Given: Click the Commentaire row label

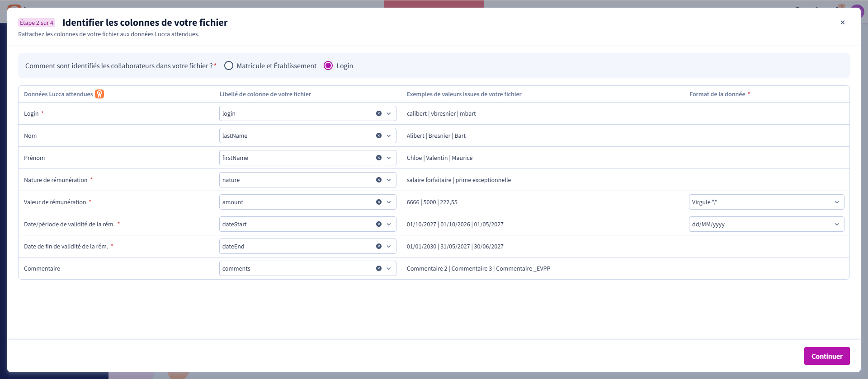Looking at the screenshot, I should coord(42,268).
